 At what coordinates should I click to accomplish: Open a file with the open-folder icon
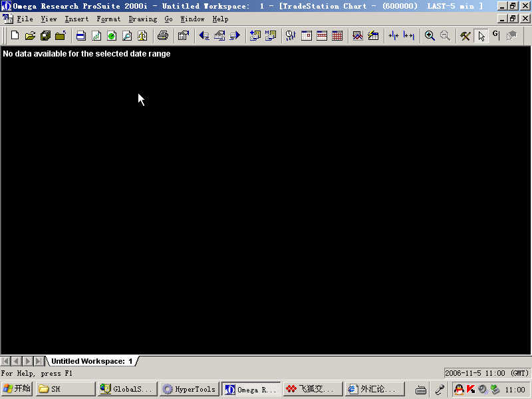point(30,36)
